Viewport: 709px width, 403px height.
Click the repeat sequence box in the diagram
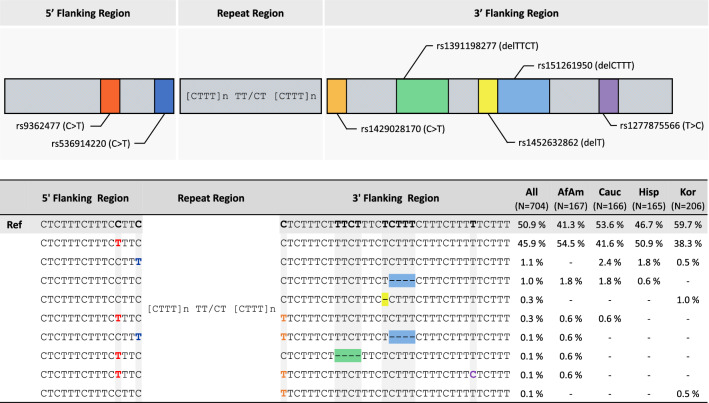(248, 96)
